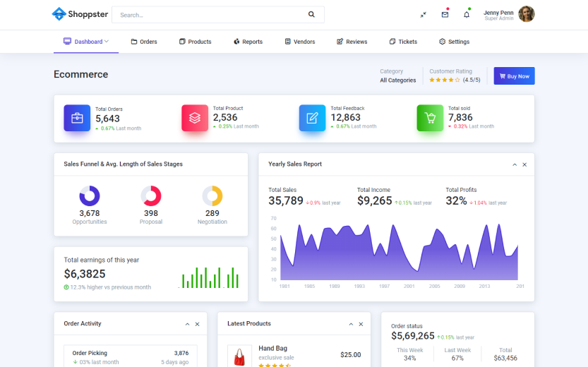Open the Orders menu tab

[144, 42]
